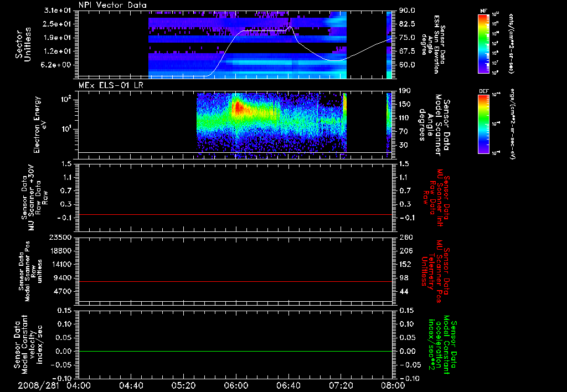Click the red "MU Scanner Pos Telemetry" label
567x392 pixels.
click(436, 271)
